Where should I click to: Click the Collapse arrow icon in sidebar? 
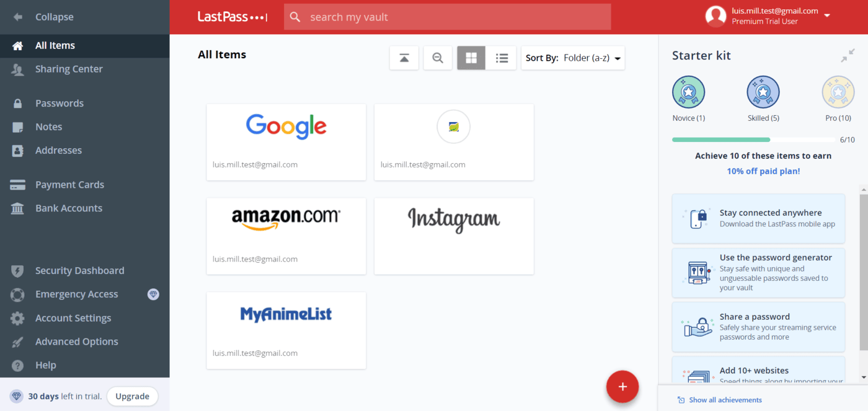[17, 17]
